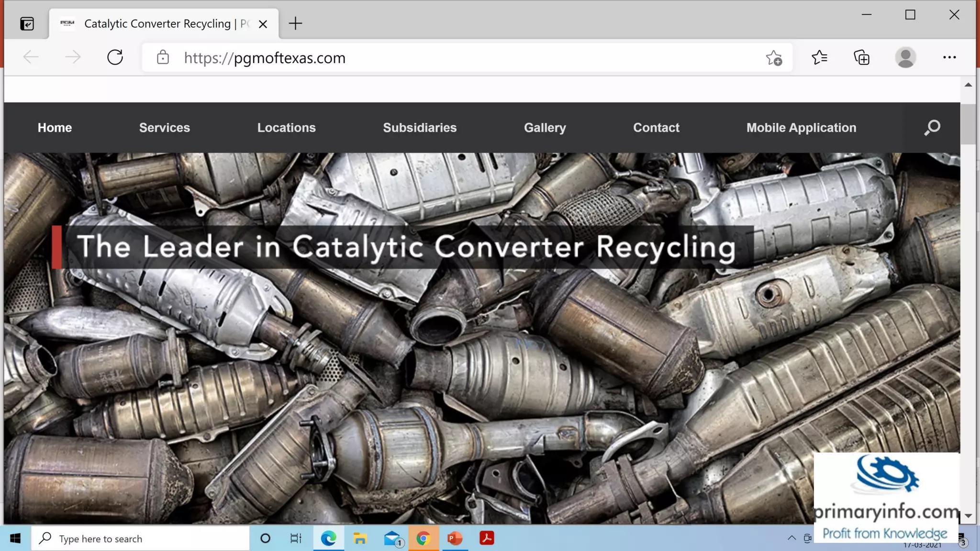Open the Favorites list icon
Screen dimensions: 980x551
click(819, 58)
